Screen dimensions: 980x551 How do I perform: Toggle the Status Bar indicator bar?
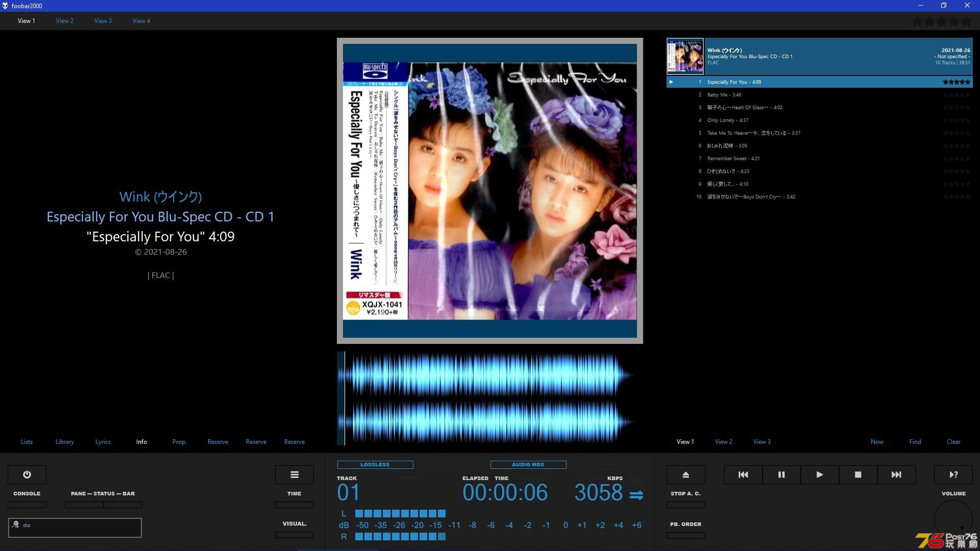point(123,505)
